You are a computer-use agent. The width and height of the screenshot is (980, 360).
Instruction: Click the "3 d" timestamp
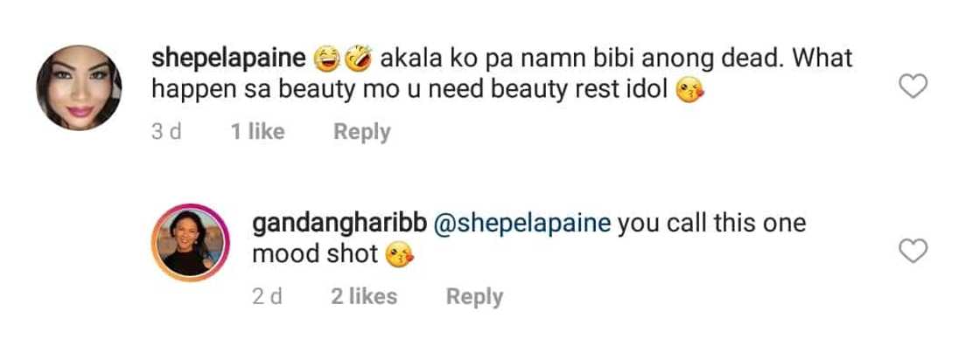tap(167, 132)
